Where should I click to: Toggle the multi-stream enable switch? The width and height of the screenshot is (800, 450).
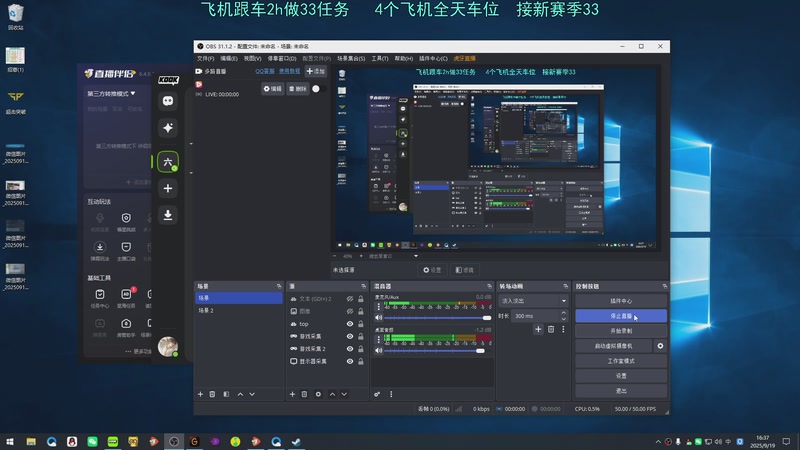318,89
